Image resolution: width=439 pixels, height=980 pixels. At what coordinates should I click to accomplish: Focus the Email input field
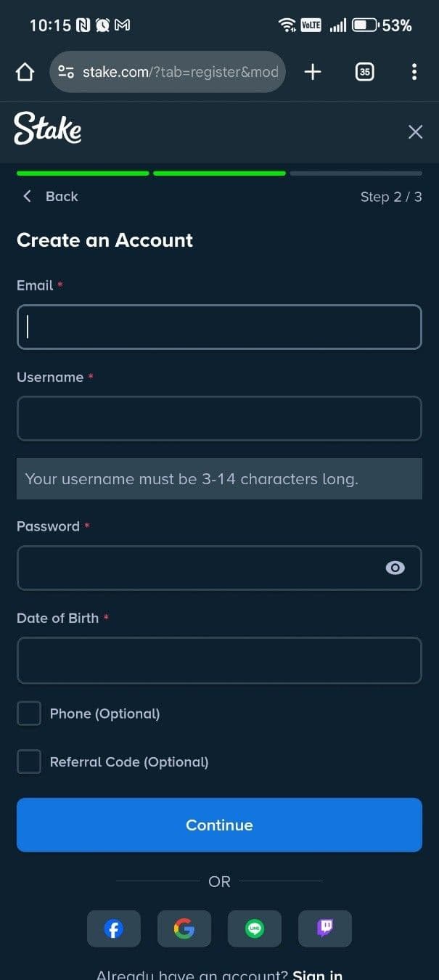pos(219,327)
